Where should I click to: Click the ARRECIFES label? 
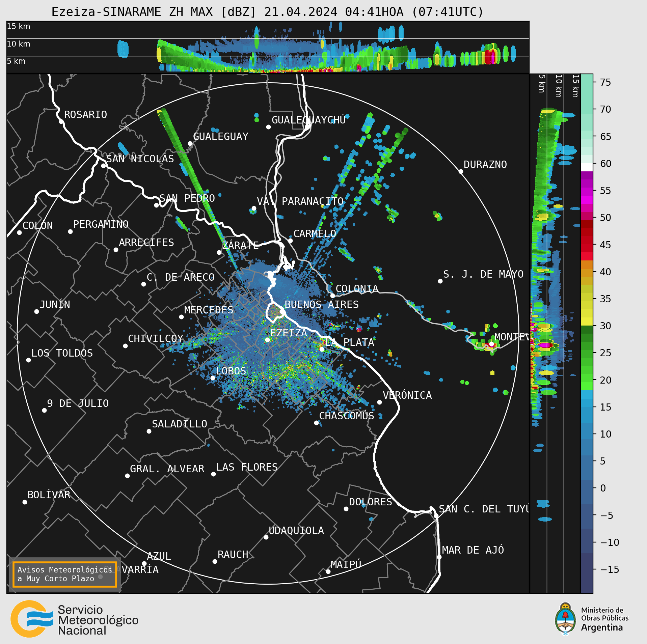(x=146, y=242)
